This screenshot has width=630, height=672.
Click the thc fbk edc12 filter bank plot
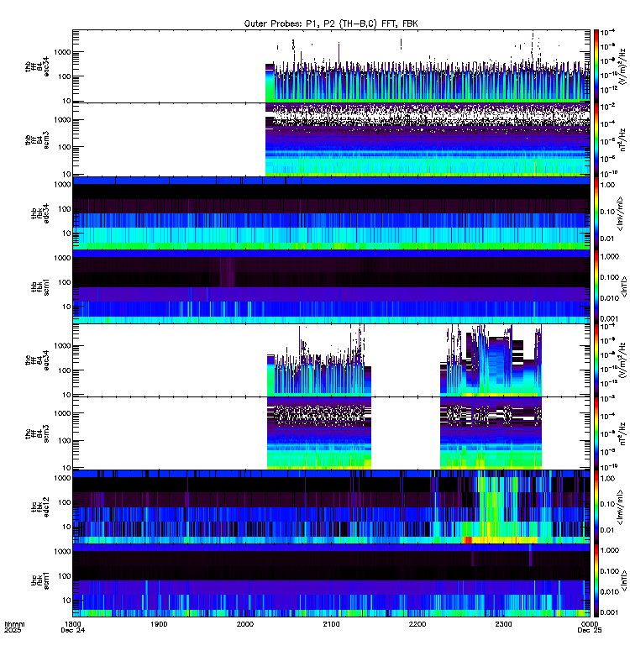(331, 507)
